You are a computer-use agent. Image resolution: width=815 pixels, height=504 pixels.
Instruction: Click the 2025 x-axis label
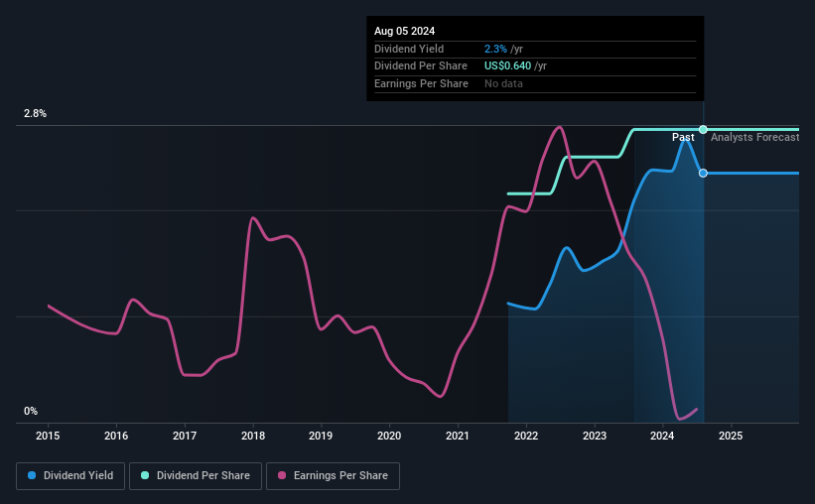click(731, 436)
